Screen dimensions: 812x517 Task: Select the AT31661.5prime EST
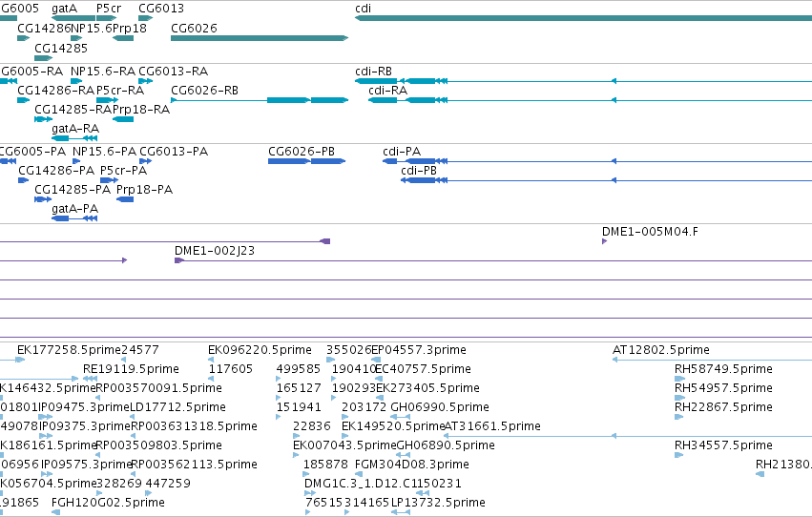pos(628,436)
